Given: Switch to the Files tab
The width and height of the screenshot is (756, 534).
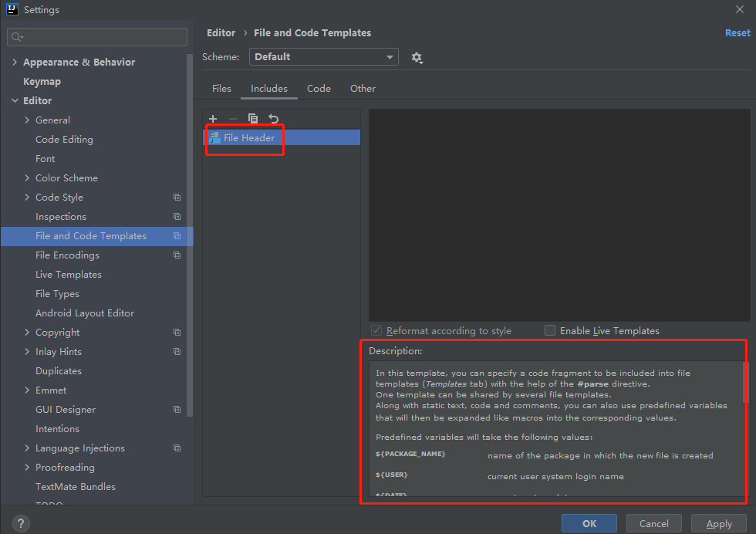Looking at the screenshot, I should 221,89.
